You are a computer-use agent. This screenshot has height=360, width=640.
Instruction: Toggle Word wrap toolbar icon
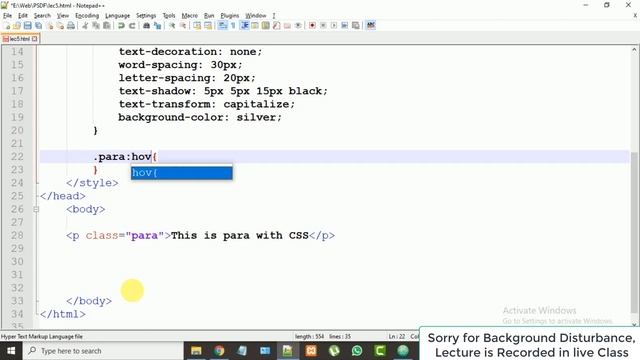(x=222, y=26)
